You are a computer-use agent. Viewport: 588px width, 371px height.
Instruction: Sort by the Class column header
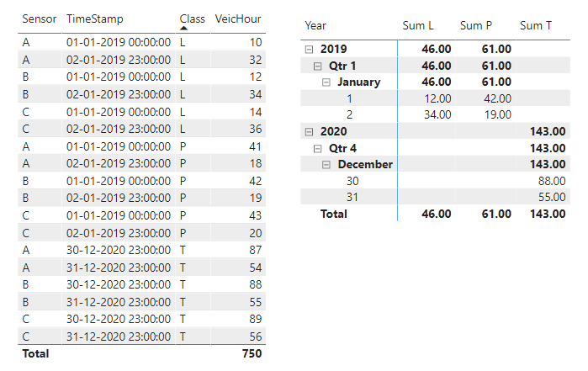click(192, 19)
